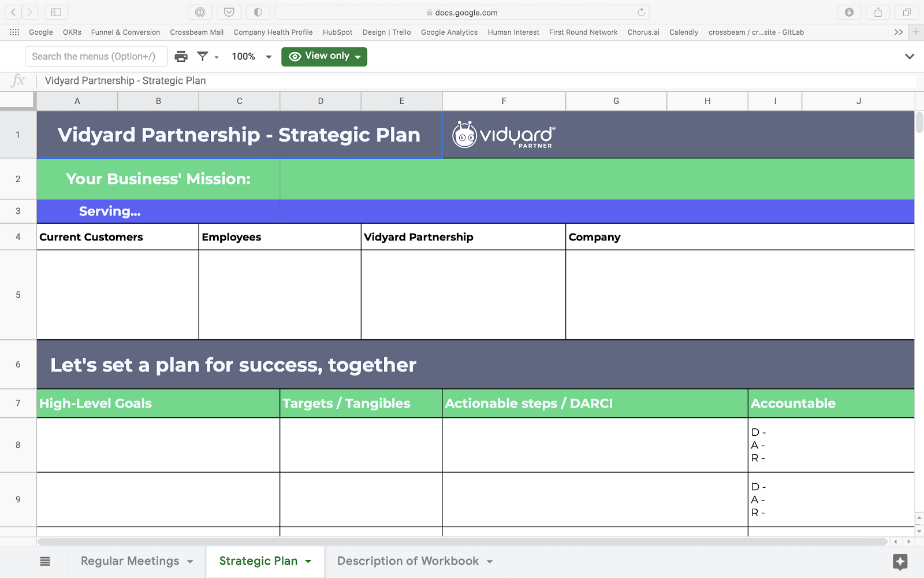Screen dimensions: 924x578
Task: Open the First Round Network bookmark
Action: (x=583, y=32)
